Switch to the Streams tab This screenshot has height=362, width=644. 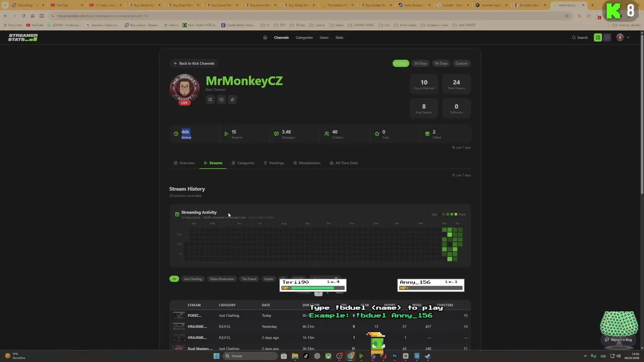(x=213, y=163)
